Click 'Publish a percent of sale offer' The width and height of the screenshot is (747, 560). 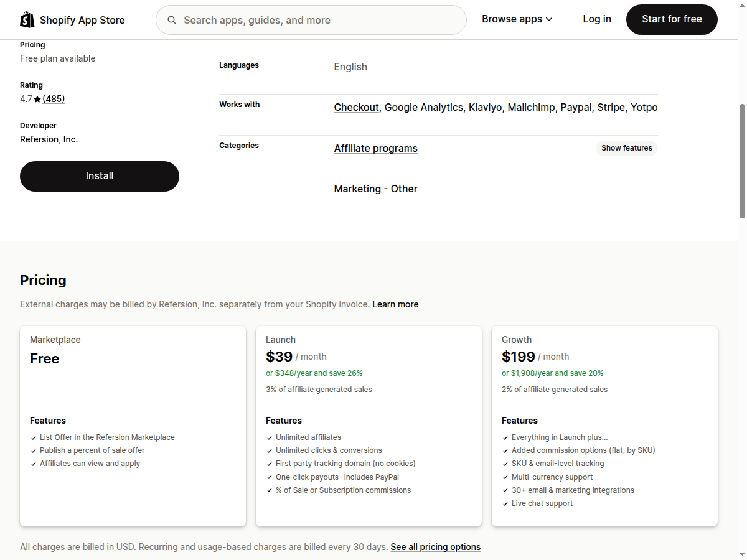point(92,450)
